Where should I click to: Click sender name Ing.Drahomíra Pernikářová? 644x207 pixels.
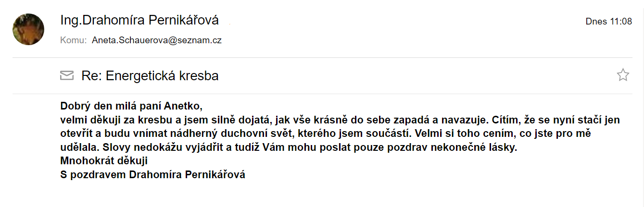tap(139, 20)
